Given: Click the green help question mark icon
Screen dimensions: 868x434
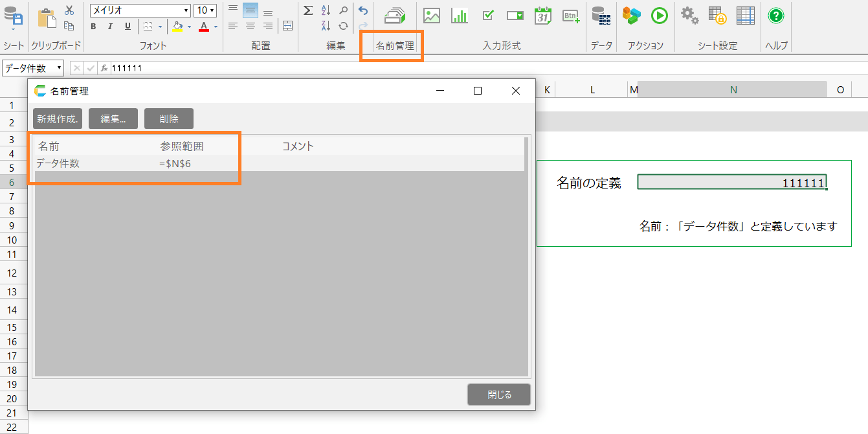Looking at the screenshot, I should click(x=776, y=16).
